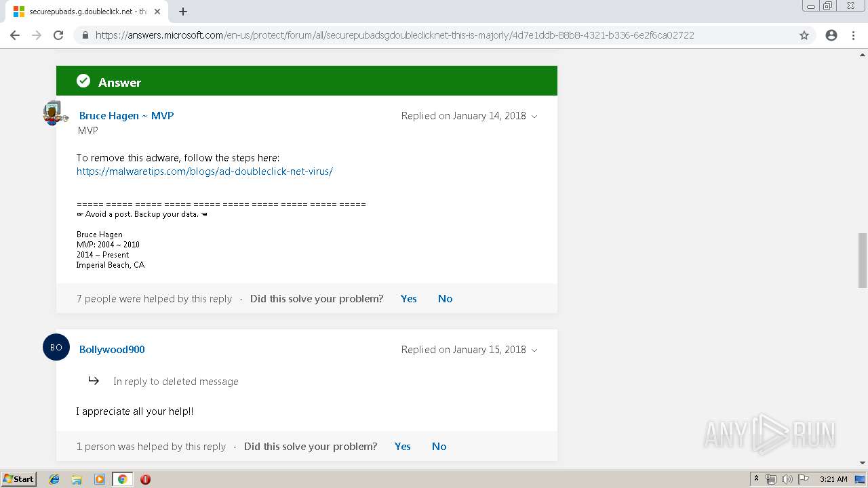Expand the January 14, 2018 reply options chevron

[x=534, y=117]
